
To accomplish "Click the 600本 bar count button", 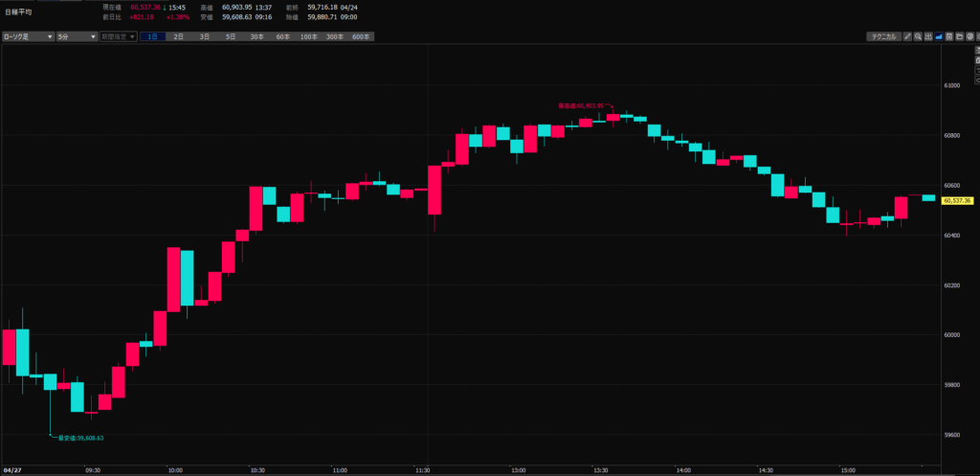I will point(360,36).
